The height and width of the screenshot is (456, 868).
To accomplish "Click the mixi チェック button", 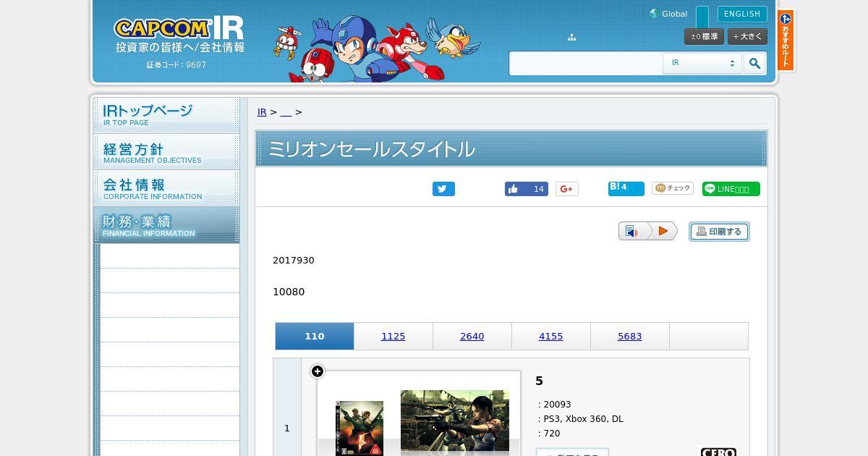I will point(673,188).
